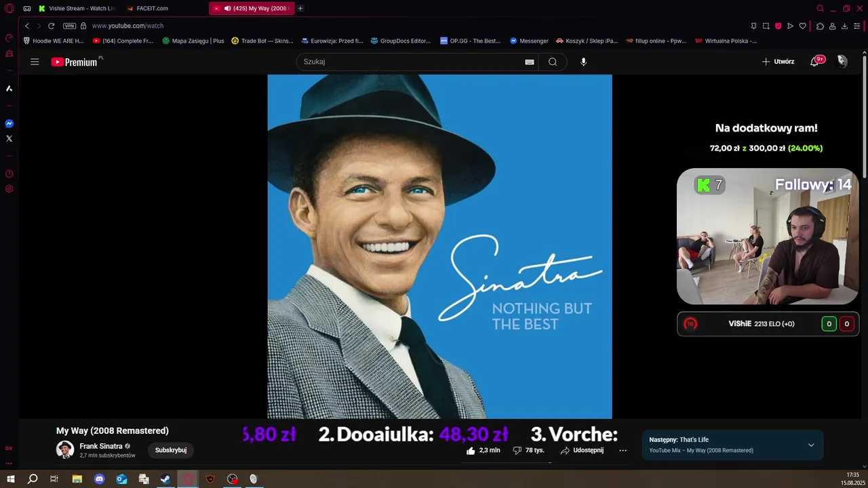Open the tab search magnifier in title bar
868x488 pixels.
tap(820, 8)
